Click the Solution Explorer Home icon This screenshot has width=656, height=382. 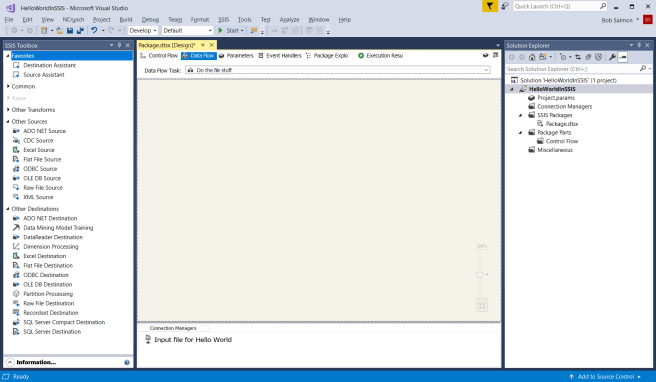[x=532, y=57]
